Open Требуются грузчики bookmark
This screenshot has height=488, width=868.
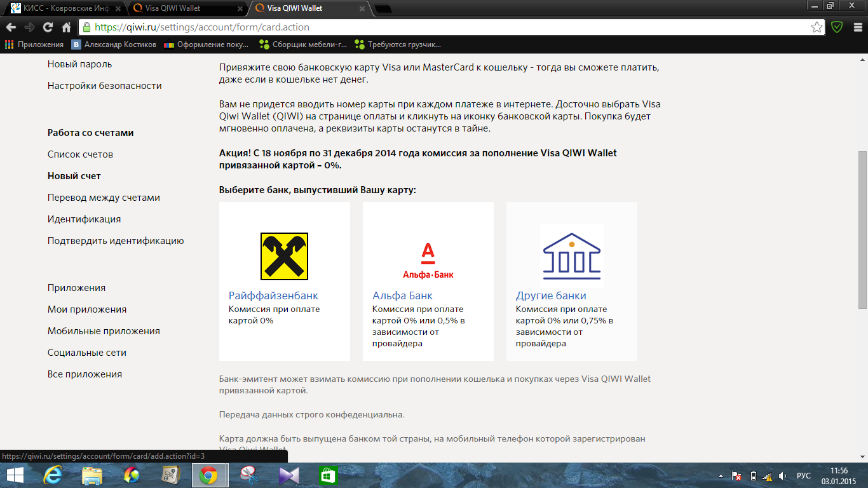point(398,44)
